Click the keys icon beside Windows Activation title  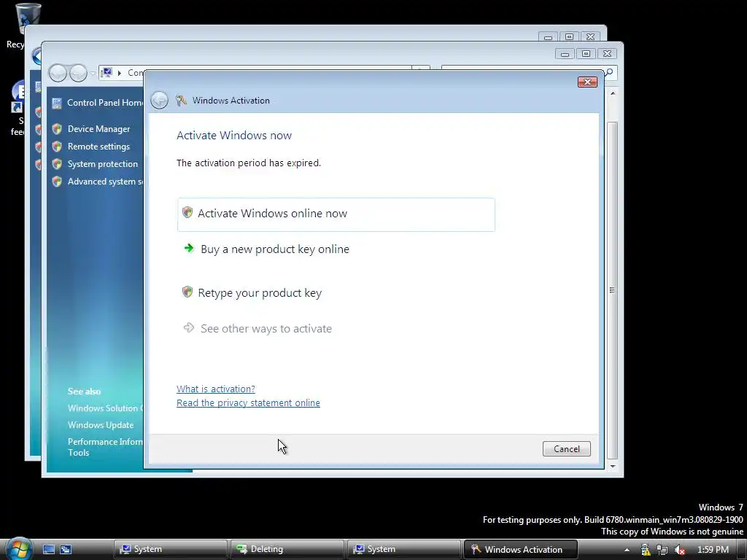tap(181, 100)
